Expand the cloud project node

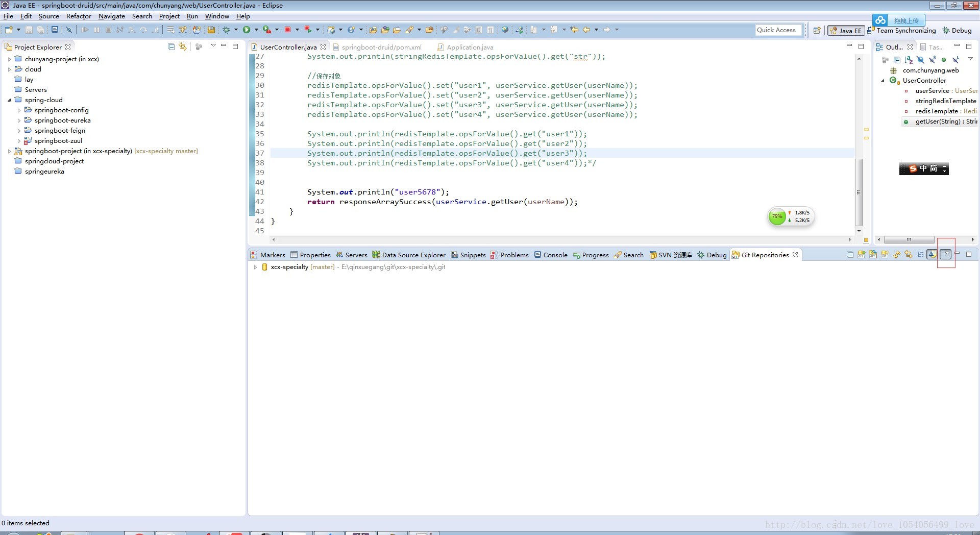coord(9,69)
